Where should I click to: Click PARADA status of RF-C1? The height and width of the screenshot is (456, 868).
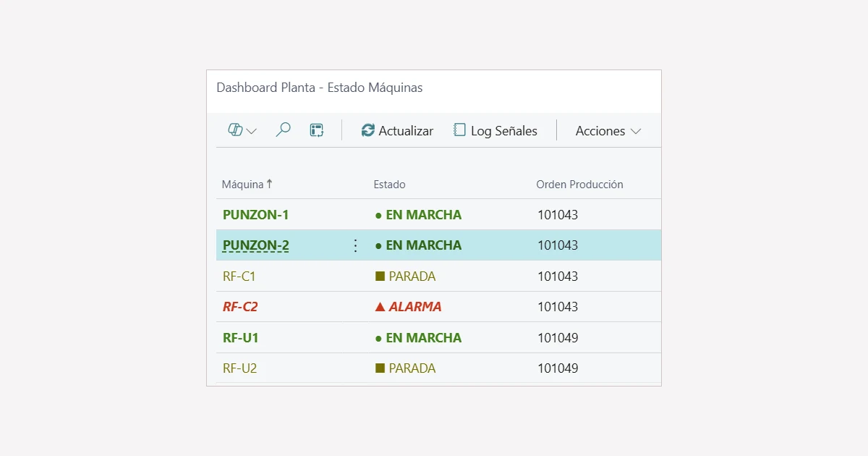coord(406,276)
